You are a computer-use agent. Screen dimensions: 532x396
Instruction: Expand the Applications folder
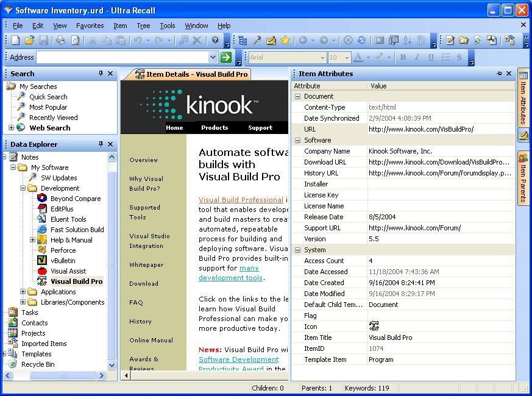pos(23,292)
